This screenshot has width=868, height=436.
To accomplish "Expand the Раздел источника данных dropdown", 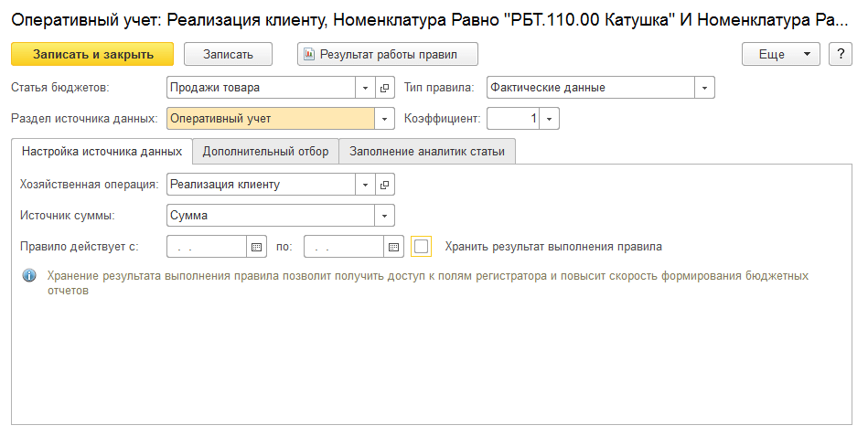I will coord(385,119).
